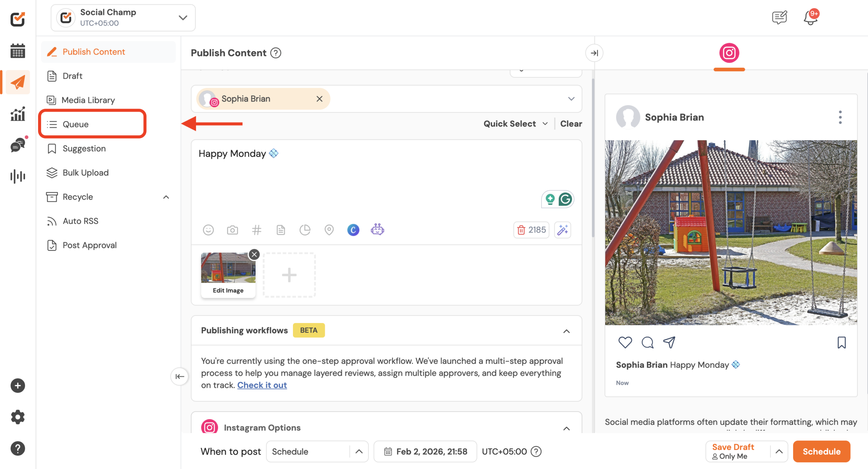This screenshot has width=868, height=469.
Task: Insert an emoji using the smiley icon
Action: [208, 230]
